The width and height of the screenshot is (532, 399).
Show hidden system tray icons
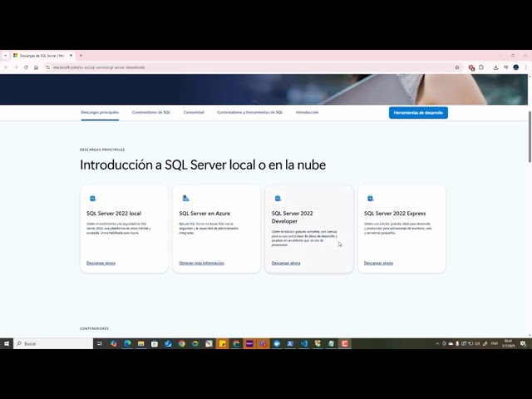click(x=437, y=343)
